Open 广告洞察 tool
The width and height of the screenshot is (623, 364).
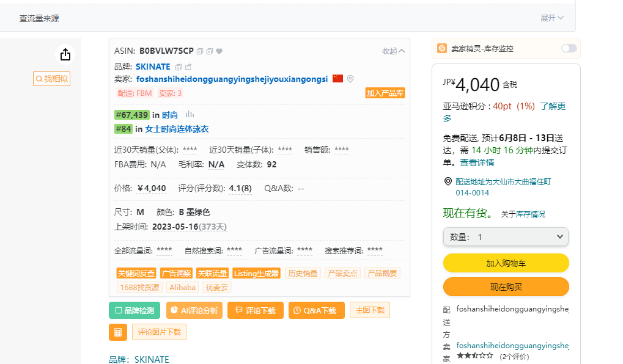pyautogui.click(x=177, y=273)
